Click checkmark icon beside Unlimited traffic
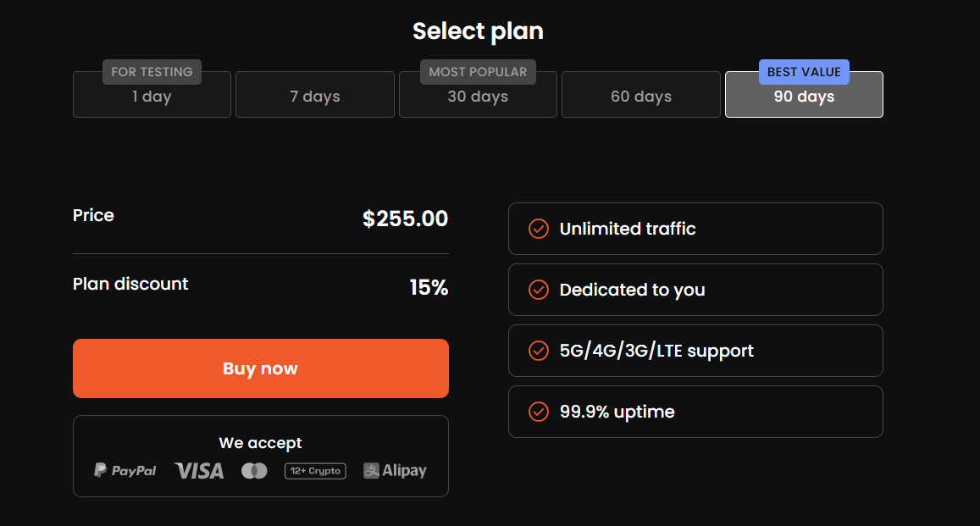The height and width of the screenshot is (526, 980). (539, 229)
